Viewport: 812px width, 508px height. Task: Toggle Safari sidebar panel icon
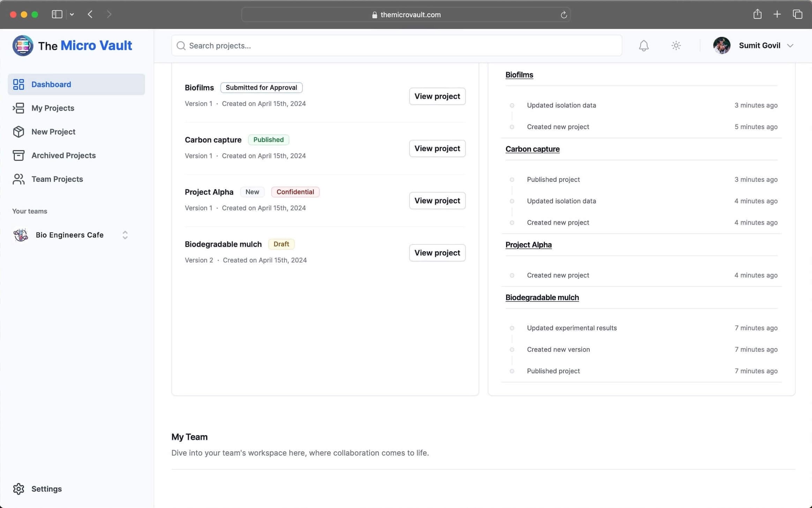pos(57,14)
